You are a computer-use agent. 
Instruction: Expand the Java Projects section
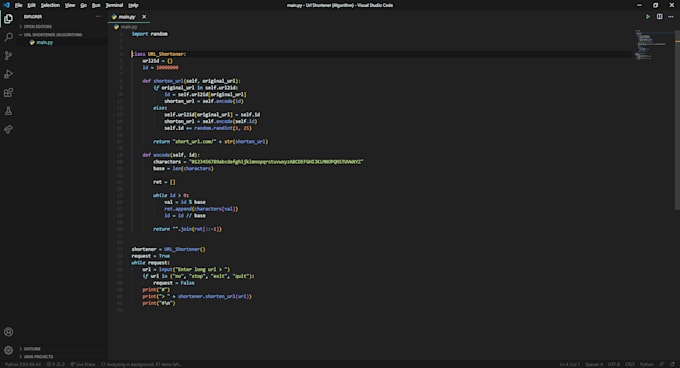click(38, 356)
